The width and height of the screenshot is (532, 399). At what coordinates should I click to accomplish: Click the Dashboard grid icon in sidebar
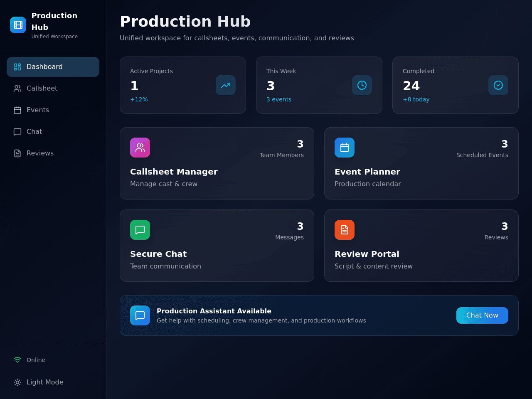pos(17,67)
